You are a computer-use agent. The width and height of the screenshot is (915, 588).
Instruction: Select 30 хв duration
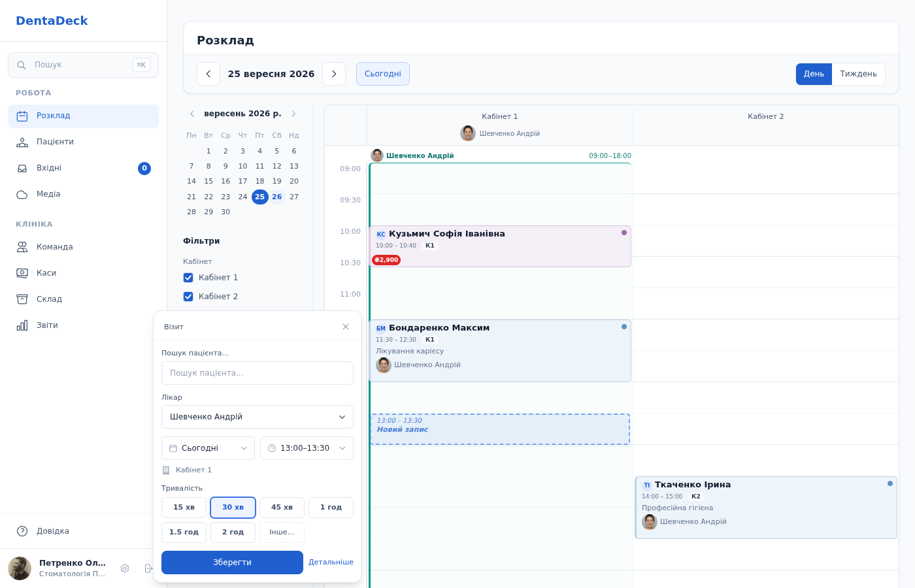pyautogui.click(x=233, y=508)
